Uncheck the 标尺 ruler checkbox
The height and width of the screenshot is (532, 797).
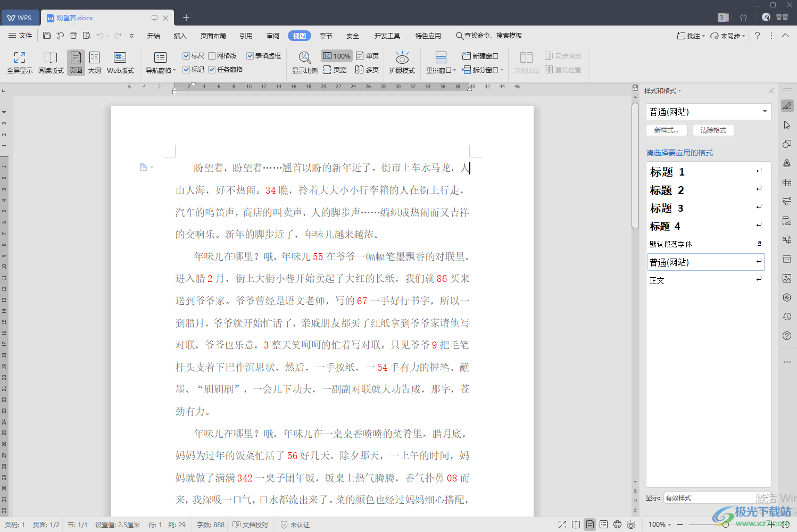[186, 56]
